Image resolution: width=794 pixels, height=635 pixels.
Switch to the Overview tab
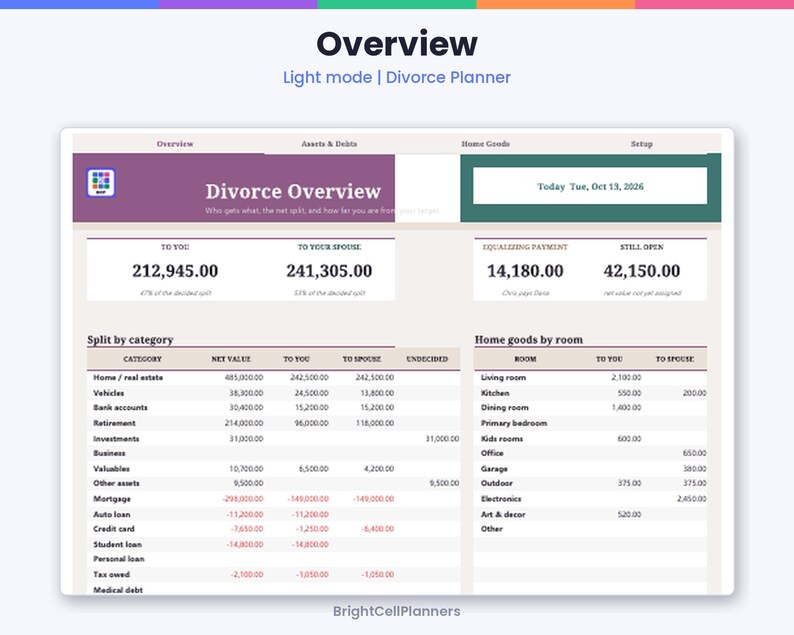[175, 144]
